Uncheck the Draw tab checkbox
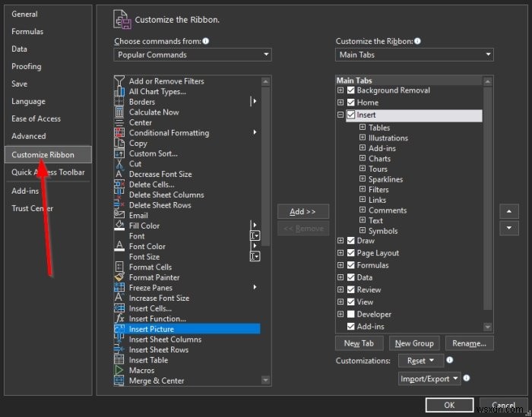532x417 pixels. click(x=351, y=241)
